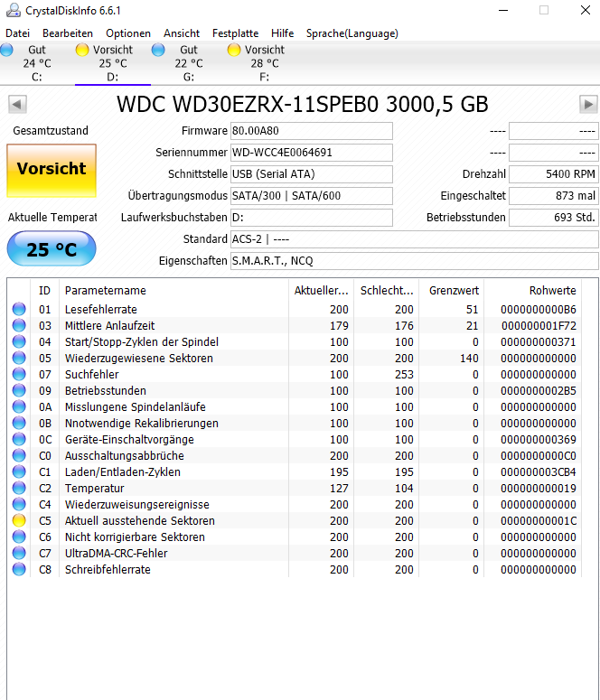Click status orb in Betriebsstunden attribute row
Screen dimensions: 600x700
coord(19,390)
